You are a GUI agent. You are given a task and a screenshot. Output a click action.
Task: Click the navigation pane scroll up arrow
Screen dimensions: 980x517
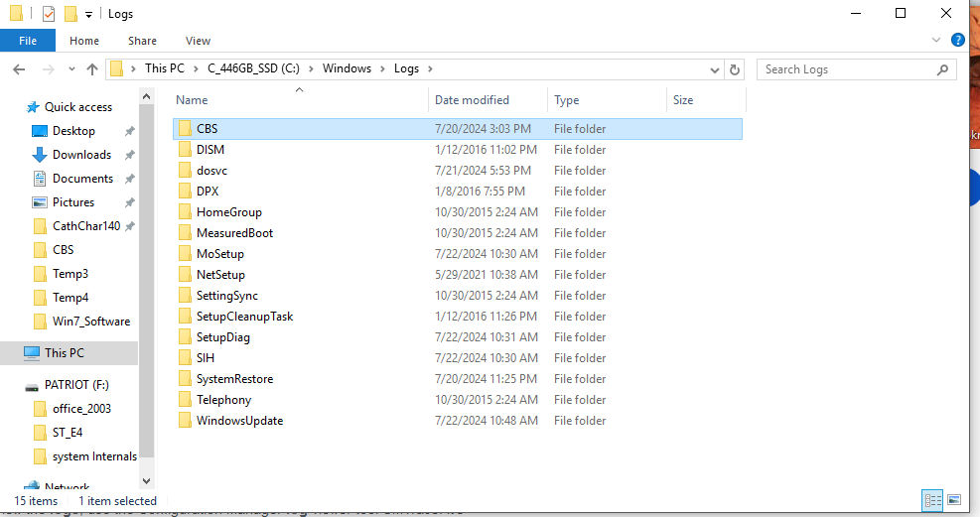coord(146,96)
